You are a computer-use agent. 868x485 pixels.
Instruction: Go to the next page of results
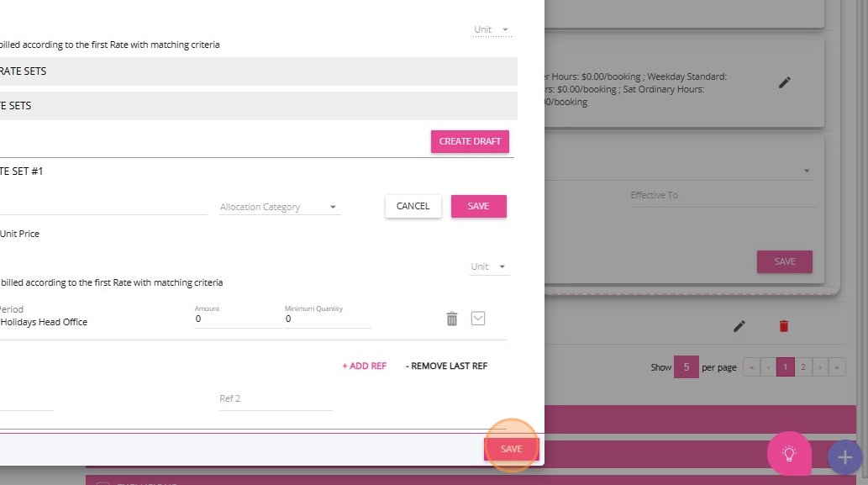coord(820,367)
